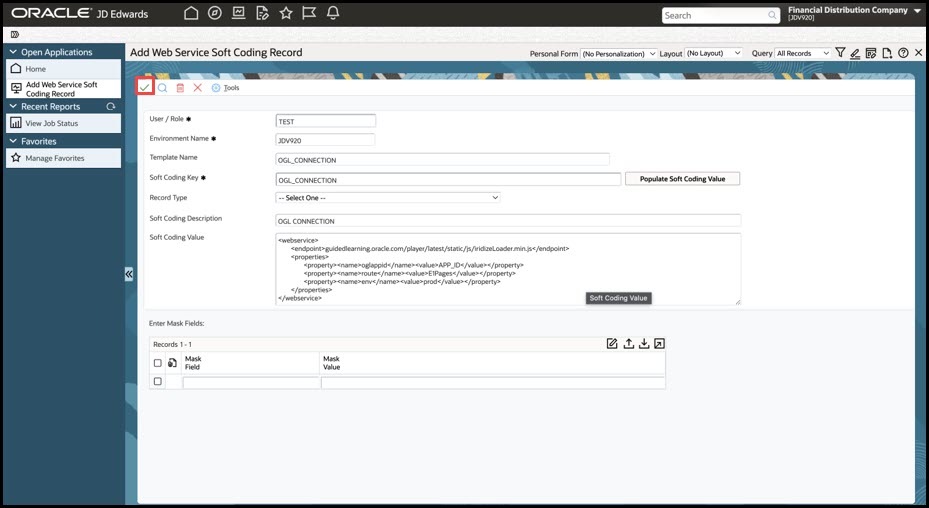Click the form layout manager icon
The image size is (929, 508).
click(x=871, y=53)
